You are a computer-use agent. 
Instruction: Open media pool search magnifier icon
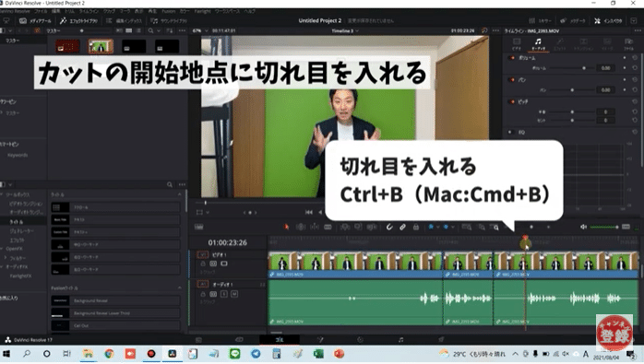click(x=150, y=30)
